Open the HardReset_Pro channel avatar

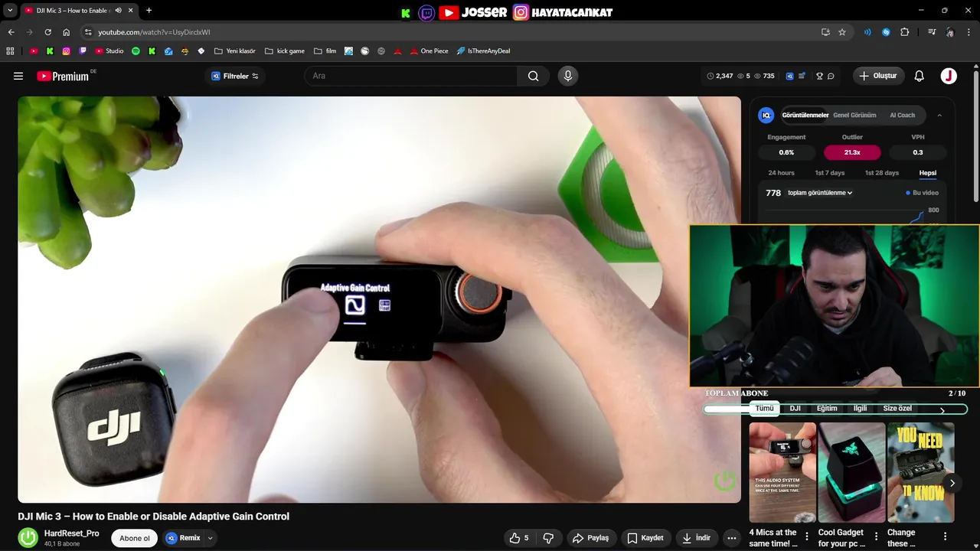coord(28,538)
